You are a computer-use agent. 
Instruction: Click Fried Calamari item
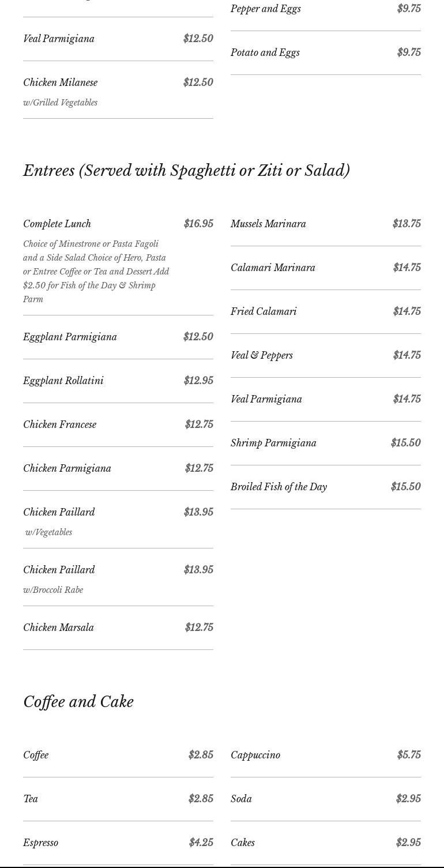(x=264, y=311)
